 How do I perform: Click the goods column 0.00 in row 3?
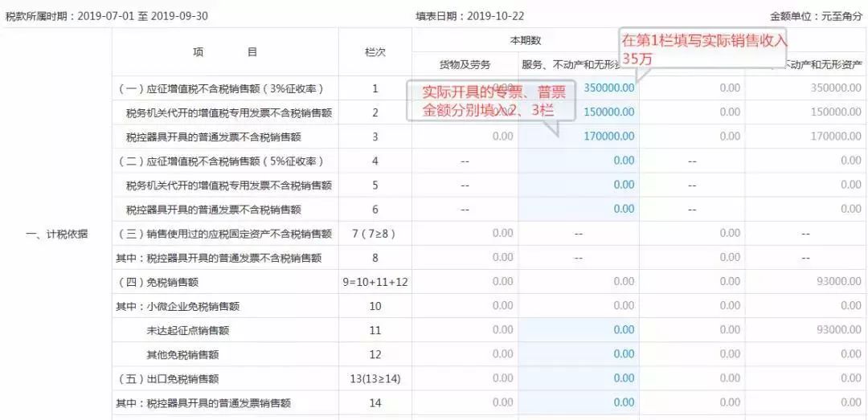pos(502,137)
